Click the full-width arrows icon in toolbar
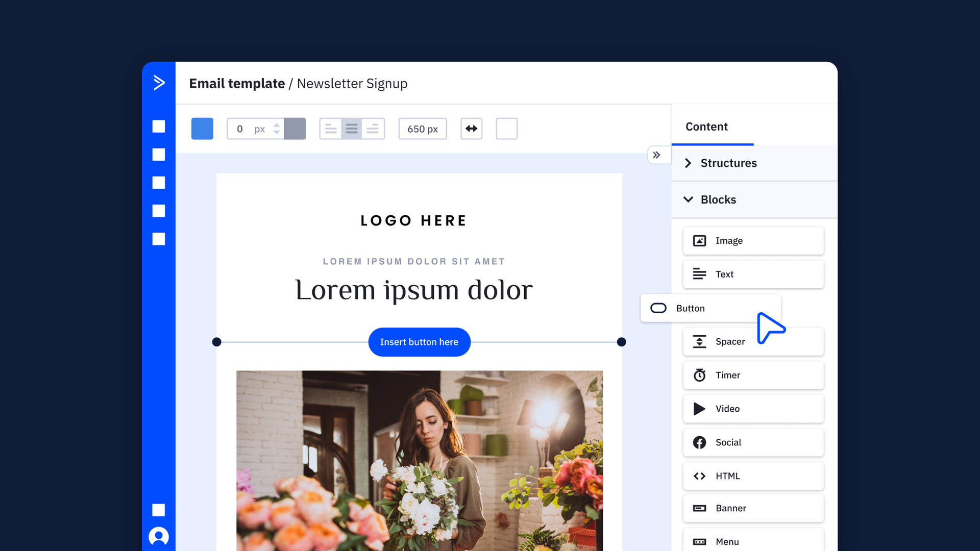 471,129
